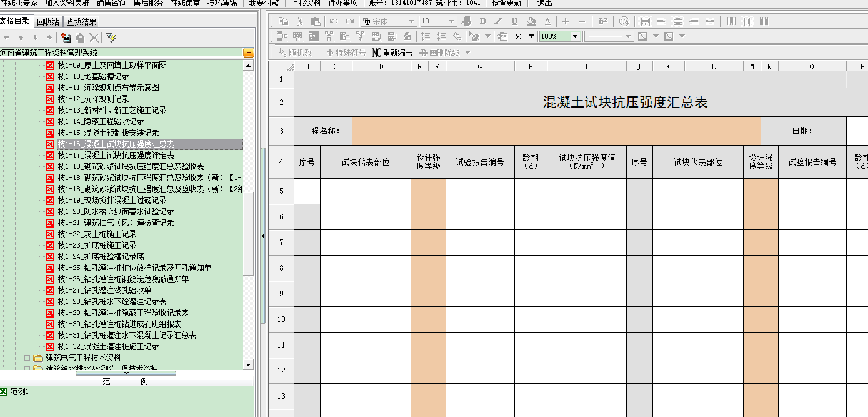This screenshot has height=417, width=868.
Task: Click the fill color bucket icon
Action: 531,21
